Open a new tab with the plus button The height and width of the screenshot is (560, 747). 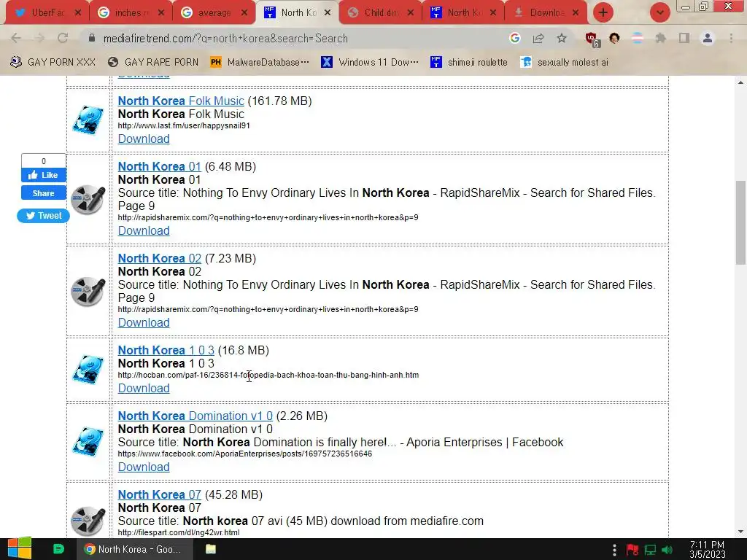tap(603, 12)
